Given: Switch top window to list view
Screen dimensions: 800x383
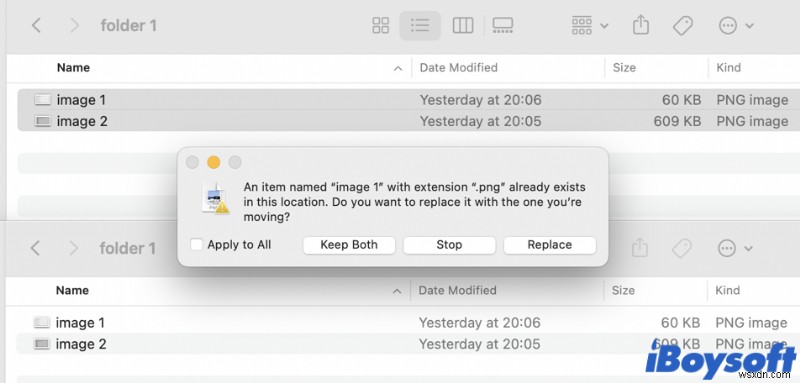Looking at the screenshot, I should point(420,25).
